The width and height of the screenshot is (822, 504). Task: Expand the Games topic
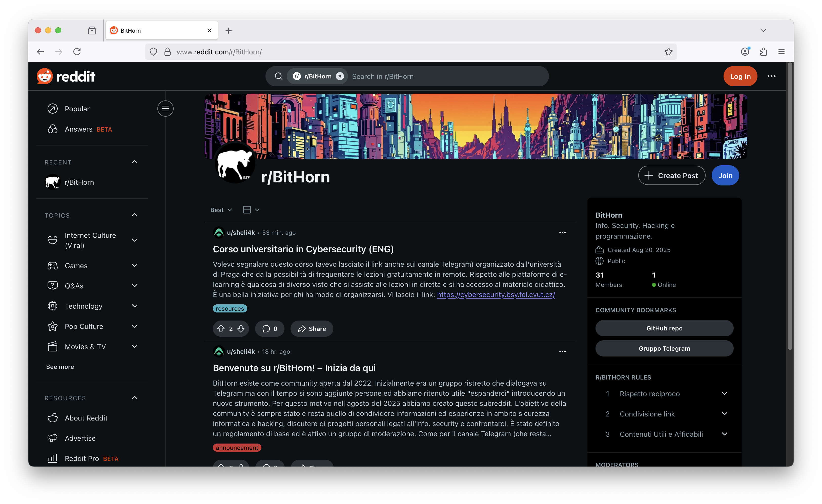click(x=134, y=265)
